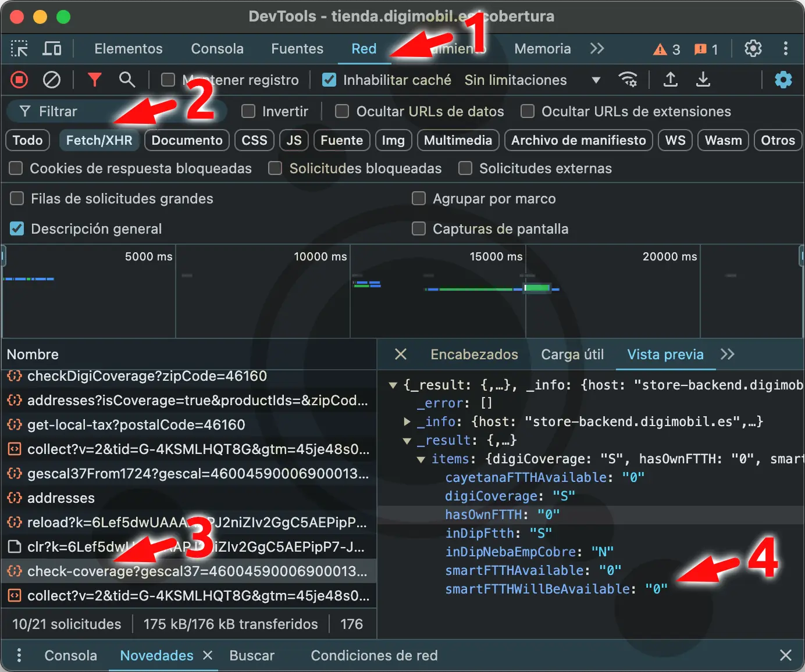Filter requests by Documento
805x672 pixels.
pos(187,140)
